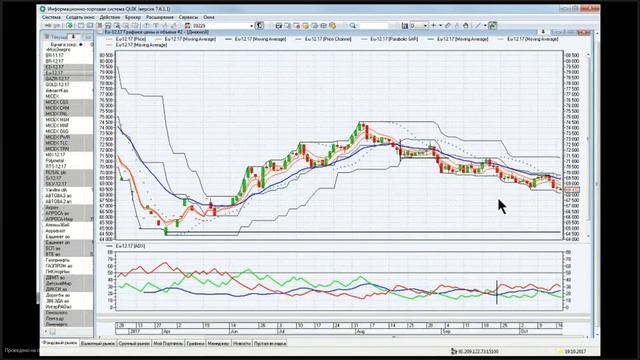Image resolution: width=640 pixels, height=360 pixels.
Task: Switch to the Срочный рынок tab
Action: (134, 344)
